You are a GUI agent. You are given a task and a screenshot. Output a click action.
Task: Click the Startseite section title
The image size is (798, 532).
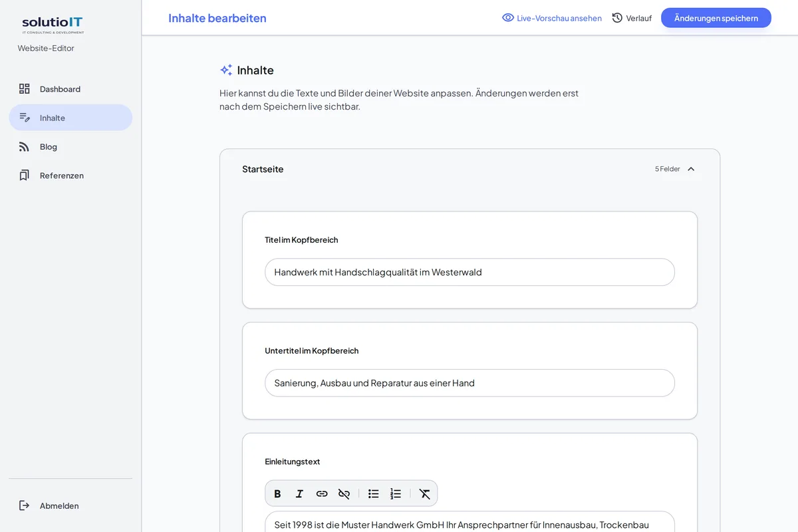click(x=263, y=169)
